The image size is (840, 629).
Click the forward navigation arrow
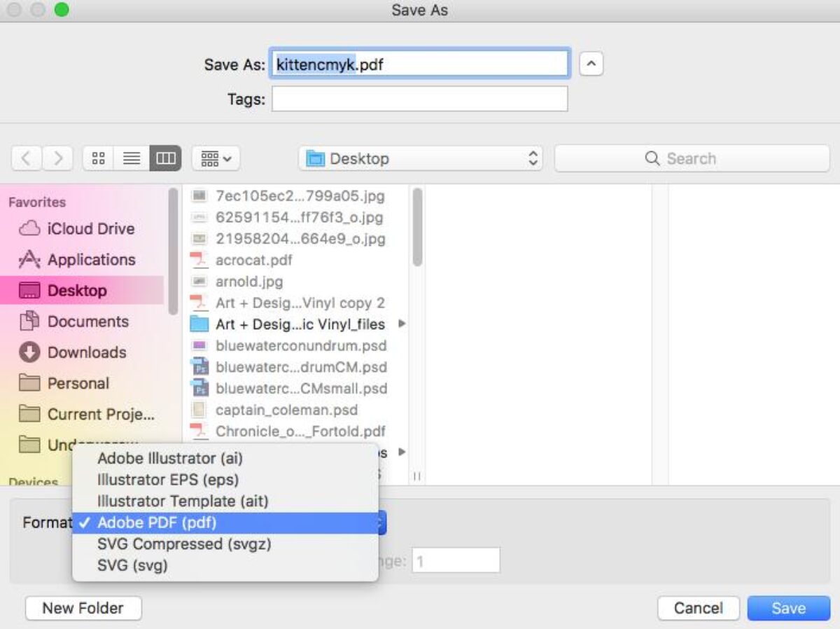pyautogui.click(x=58, y=158)
